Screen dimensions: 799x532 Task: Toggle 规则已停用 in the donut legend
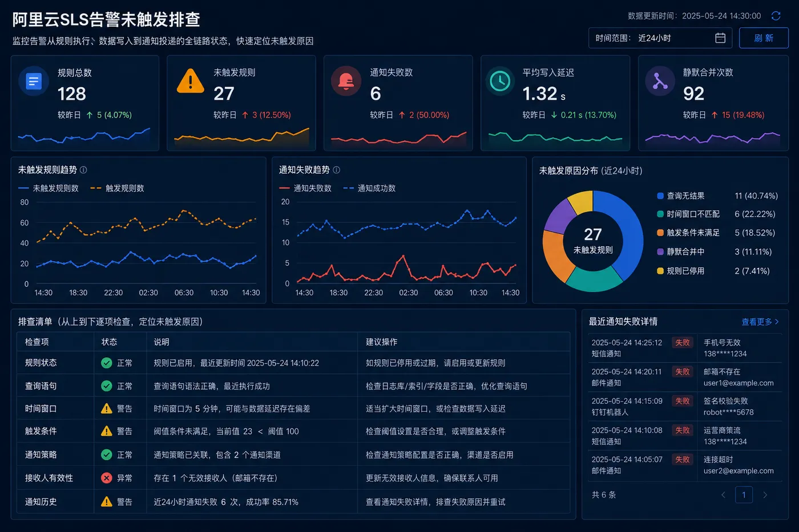pos(681,271)
